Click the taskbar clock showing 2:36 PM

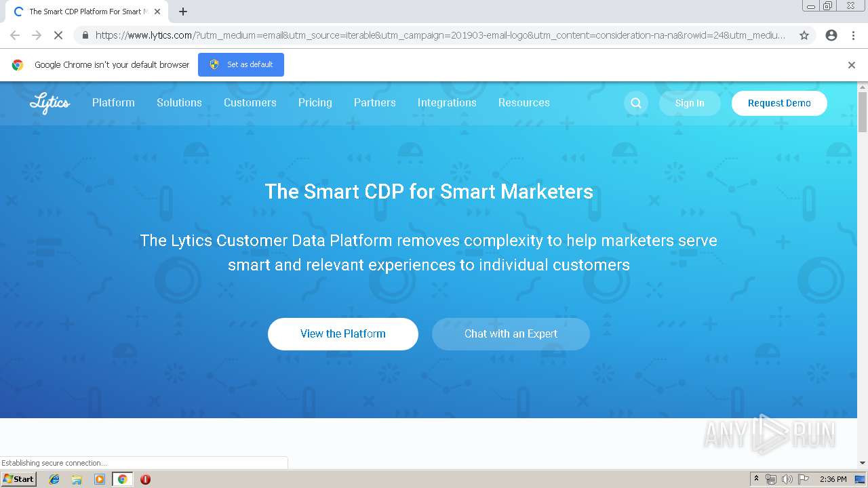[x=833, y=479]
